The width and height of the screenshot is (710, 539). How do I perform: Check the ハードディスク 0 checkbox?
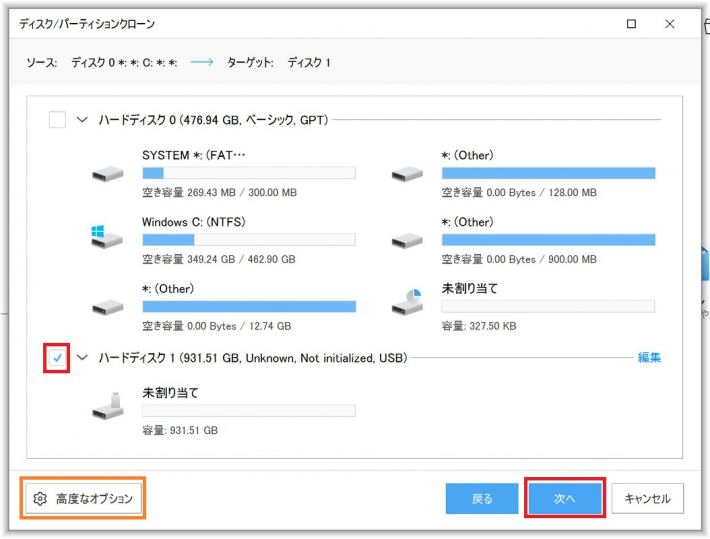coord(57,120)
